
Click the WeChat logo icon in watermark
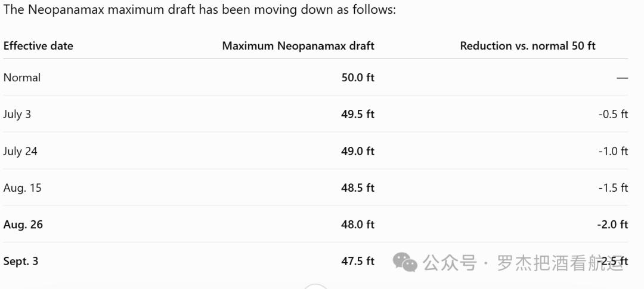point(405,262)
